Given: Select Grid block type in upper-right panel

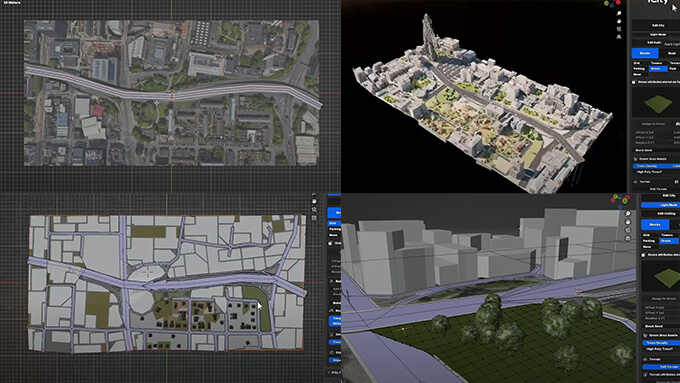Looking at the screenshot, I should point(640,63).
